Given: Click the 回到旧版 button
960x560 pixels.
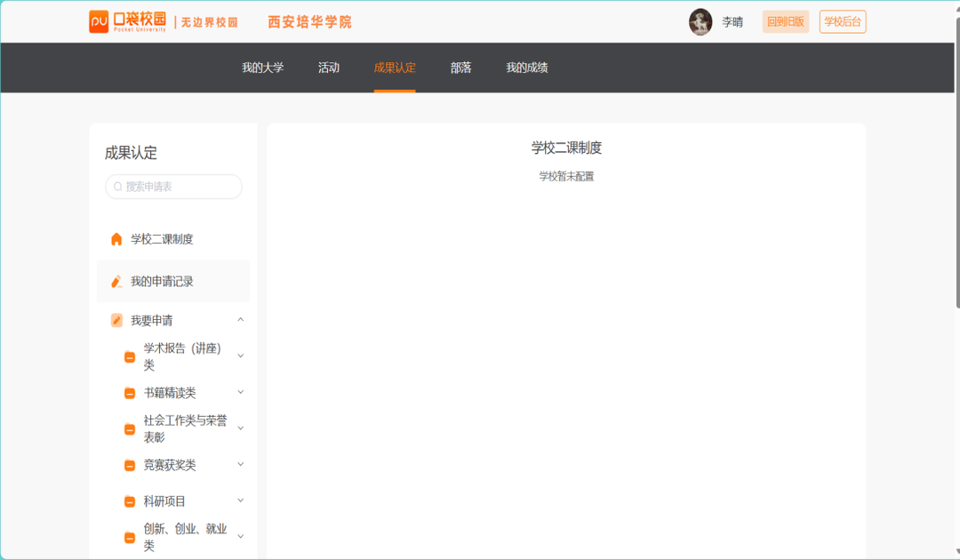Looking at the screenshot, I should point(786,22).
